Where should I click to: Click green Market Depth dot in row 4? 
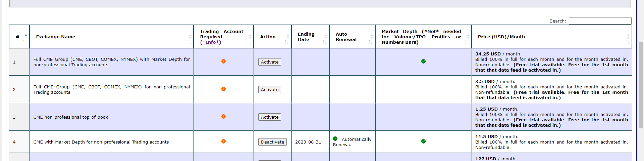[x=423, y=142]
